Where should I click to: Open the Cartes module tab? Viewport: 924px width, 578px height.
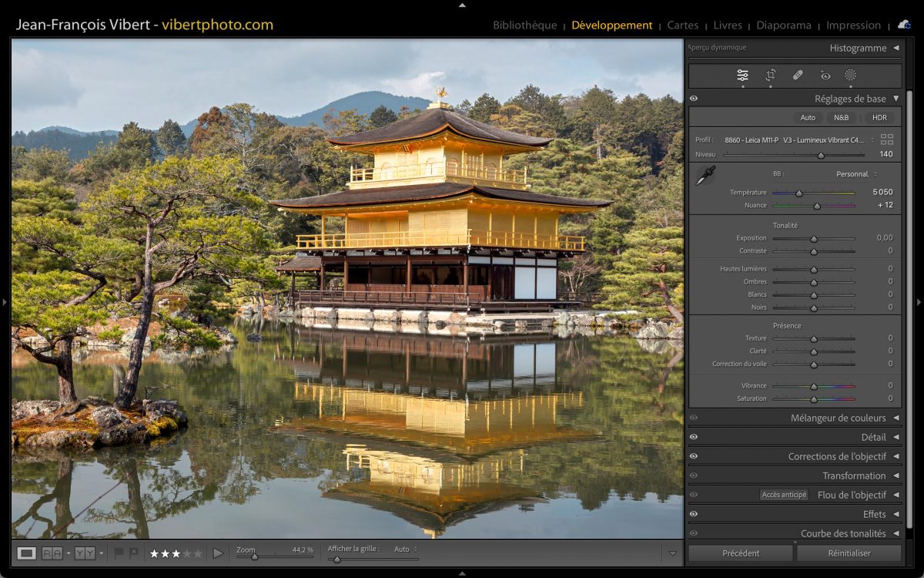682,25
